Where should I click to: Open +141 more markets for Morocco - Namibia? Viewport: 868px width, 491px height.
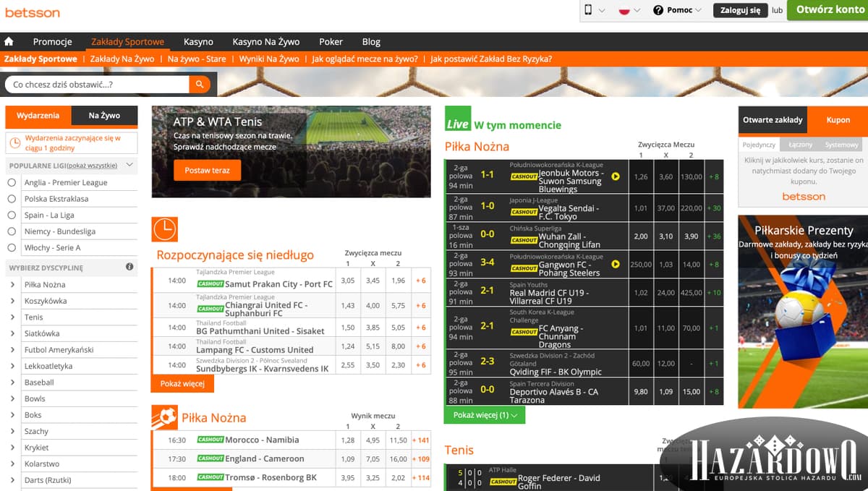coord(420,440)
